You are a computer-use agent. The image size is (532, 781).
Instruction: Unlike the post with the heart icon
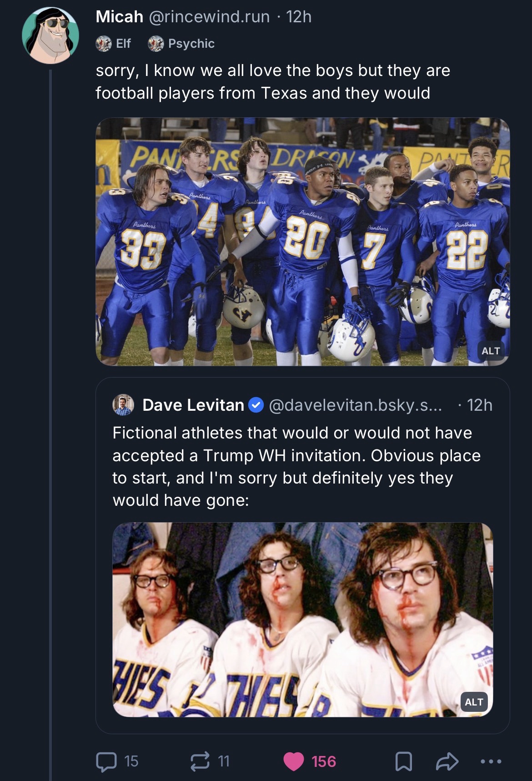pos(294,761)
